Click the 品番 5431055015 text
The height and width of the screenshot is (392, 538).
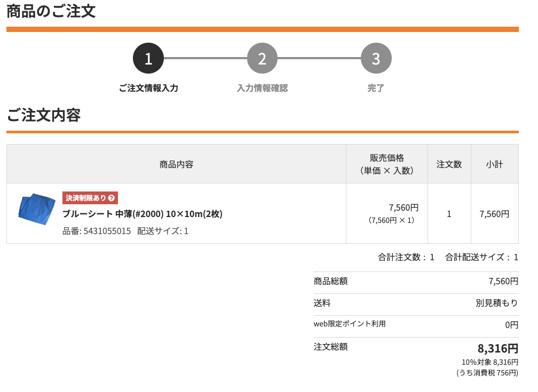[97, 231]
